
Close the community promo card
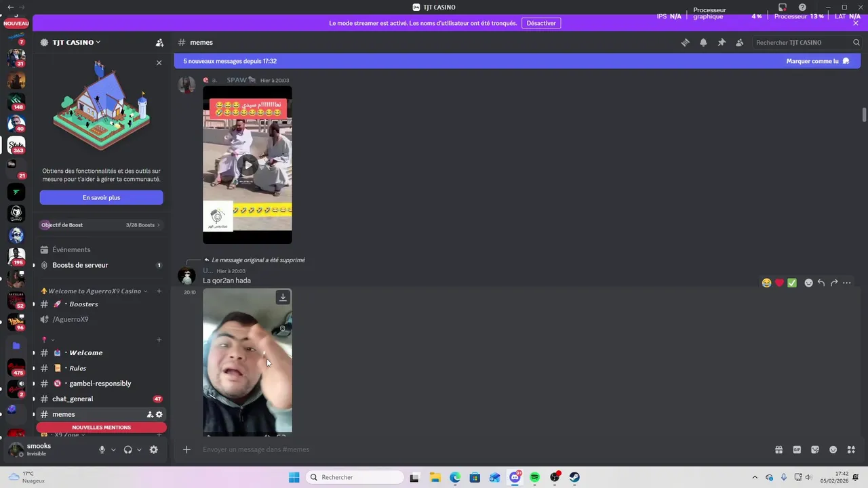click(159, 63)
